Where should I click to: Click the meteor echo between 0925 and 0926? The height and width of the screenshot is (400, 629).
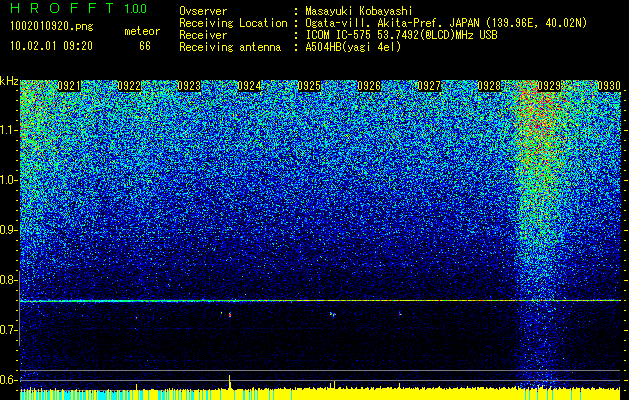(x=333, y=314)
